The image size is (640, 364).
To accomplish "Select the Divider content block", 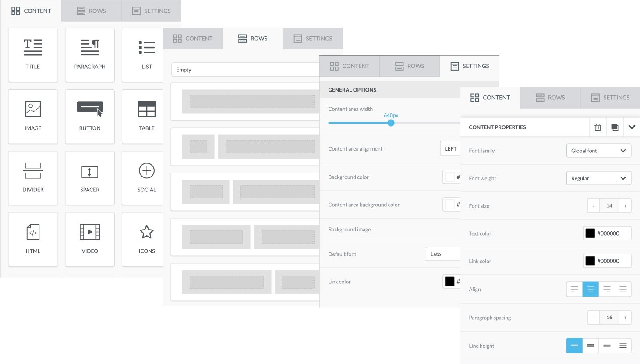I will (33, 178).
